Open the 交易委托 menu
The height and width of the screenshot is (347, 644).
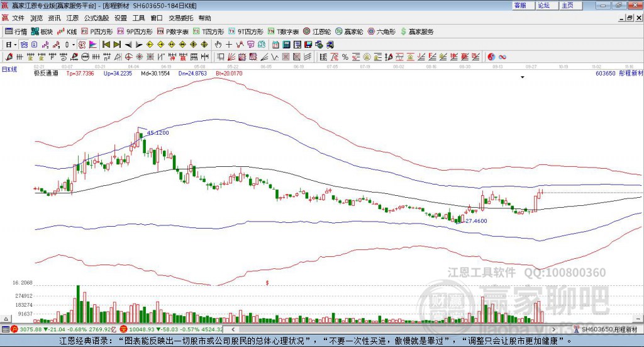pyautogui.click(x=180, y=18)
